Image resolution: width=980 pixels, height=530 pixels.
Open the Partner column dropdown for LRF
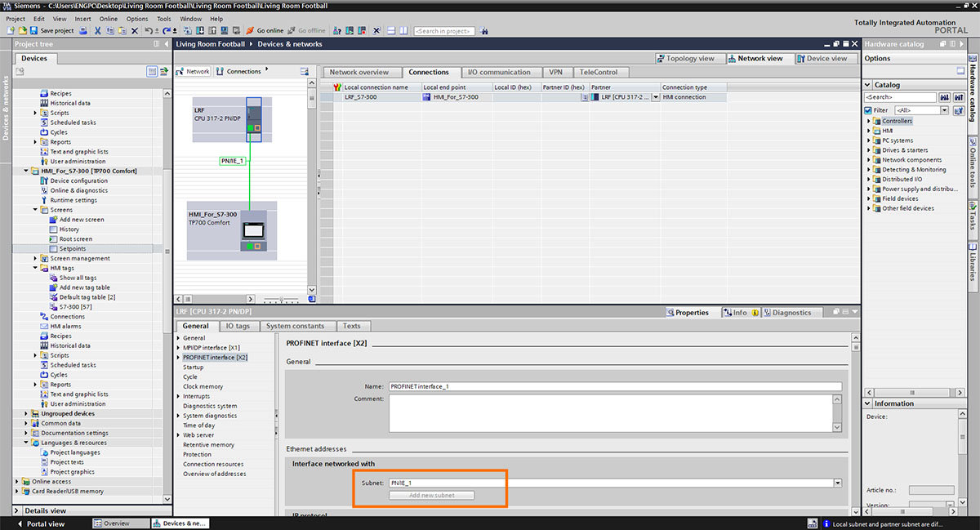(655, 97)
